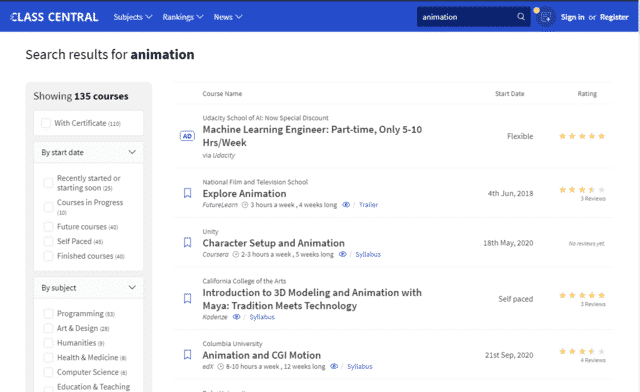Click the clock icon under Animation and CGI Motion
This screenshot has width=640, height=392.
click(x=220, y=367)
